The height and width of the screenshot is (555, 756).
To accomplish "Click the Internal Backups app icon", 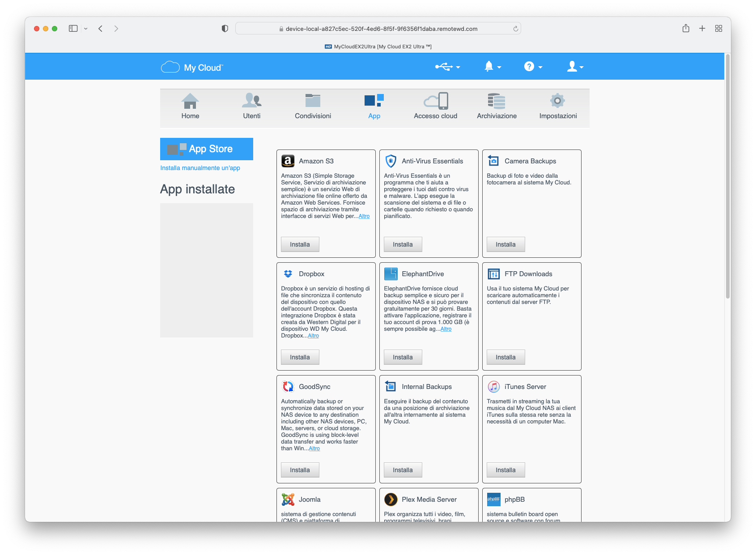I will point(391,386).
